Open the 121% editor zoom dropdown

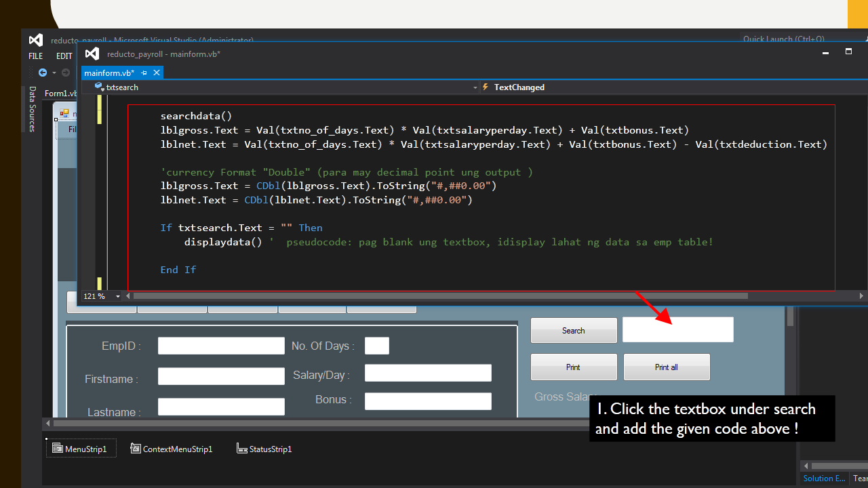coord(117,296)
